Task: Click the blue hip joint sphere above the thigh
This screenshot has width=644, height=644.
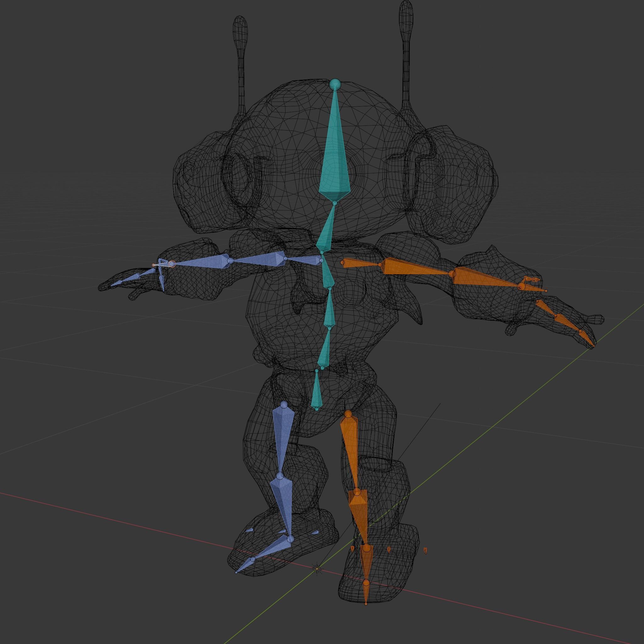Action: (x=284, y=405)
